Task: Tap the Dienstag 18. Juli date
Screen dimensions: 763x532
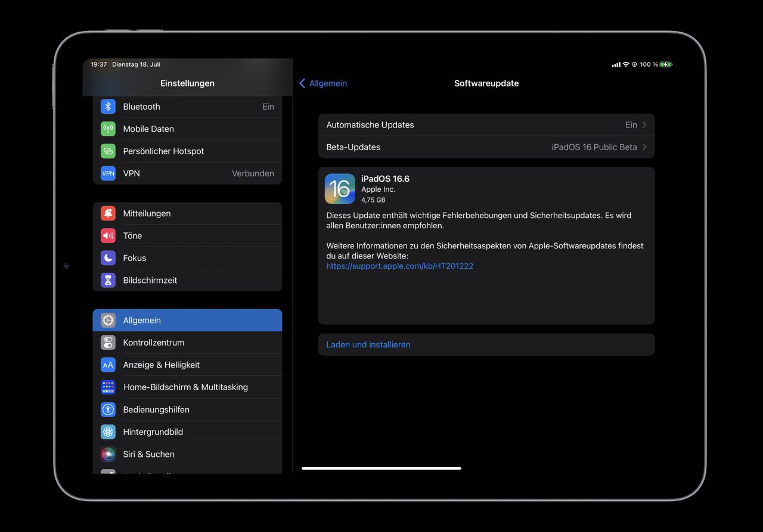Action: tap(136, 64)
